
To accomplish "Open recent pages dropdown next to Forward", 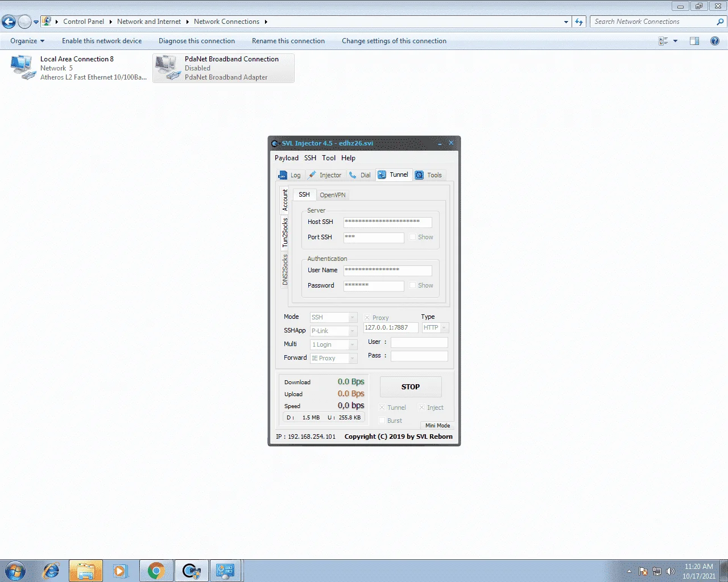I will pyautogui.click(x=36, y=22).
